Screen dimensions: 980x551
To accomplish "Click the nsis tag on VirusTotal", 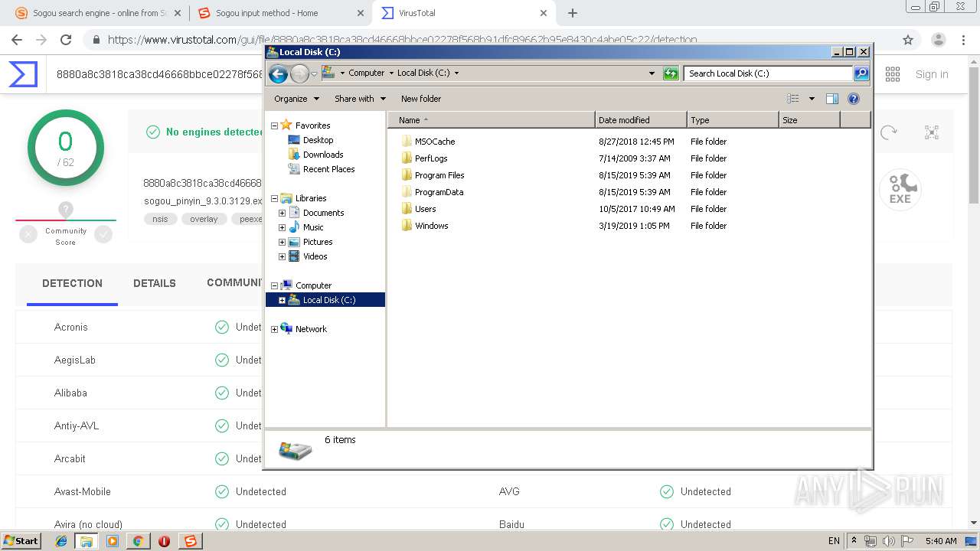I will coord(160,219).
